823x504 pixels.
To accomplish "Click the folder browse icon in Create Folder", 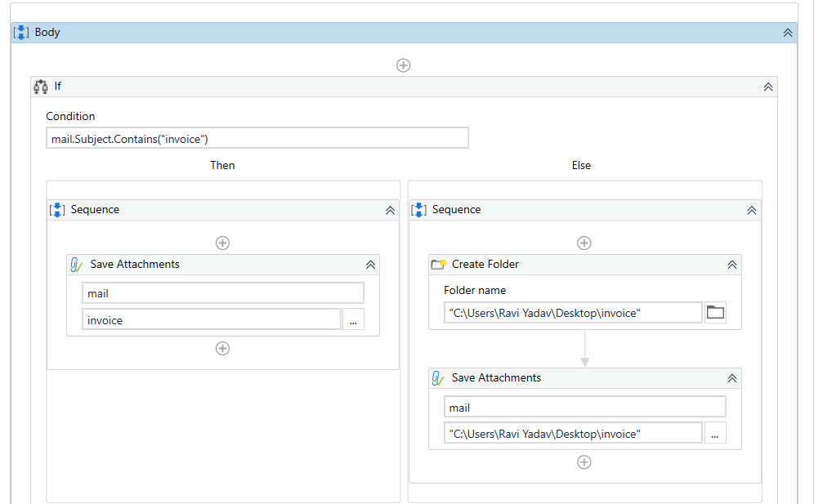I will pos(715,312).
